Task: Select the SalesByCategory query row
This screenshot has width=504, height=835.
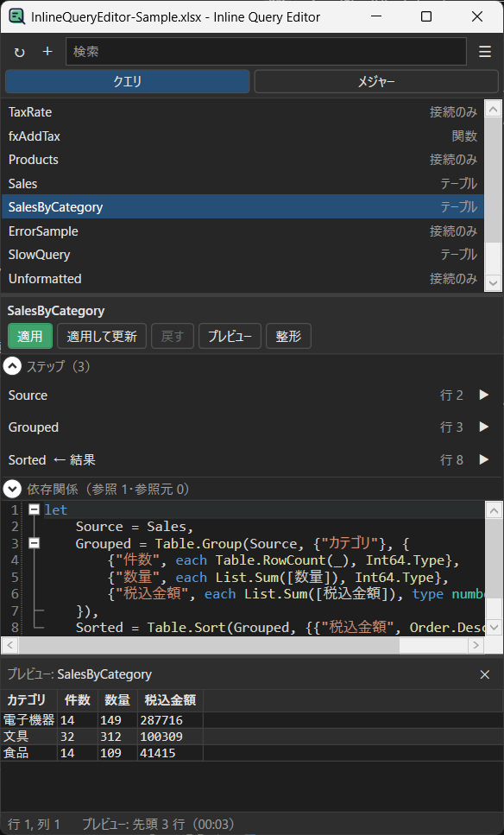Action: coord(243,206)
